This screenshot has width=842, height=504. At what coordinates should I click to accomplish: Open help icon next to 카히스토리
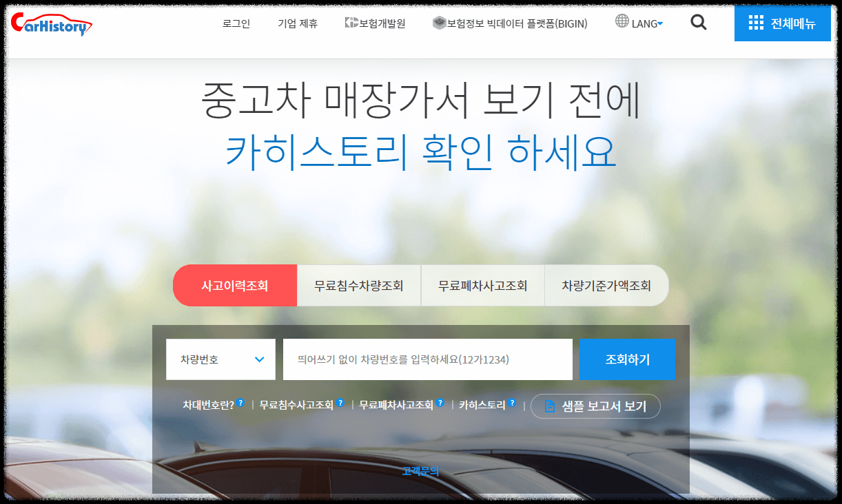[512, 403]
